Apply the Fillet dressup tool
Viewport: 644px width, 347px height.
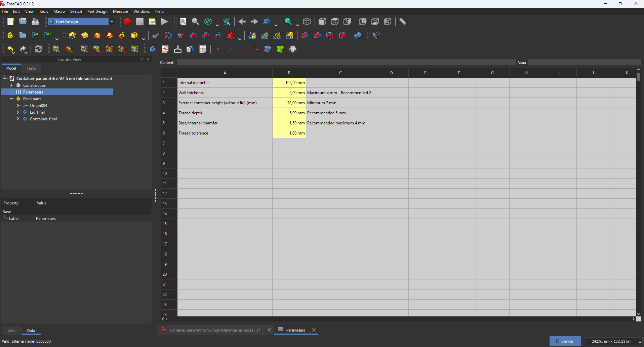point(305,35)
